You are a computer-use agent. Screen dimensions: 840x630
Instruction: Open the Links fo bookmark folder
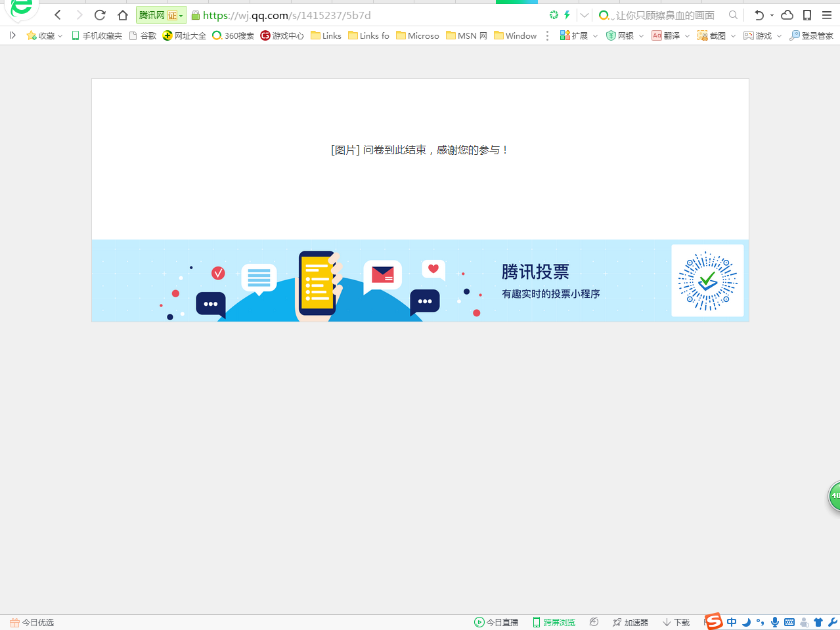pyautogui.click(x=368, y=35)
